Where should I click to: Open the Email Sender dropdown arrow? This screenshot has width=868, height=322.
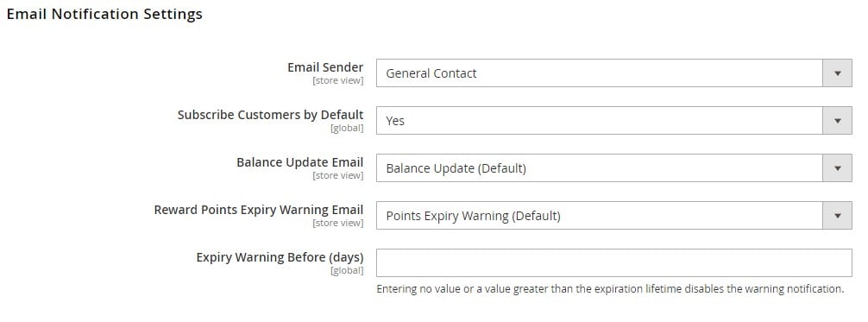click(837, 73)
